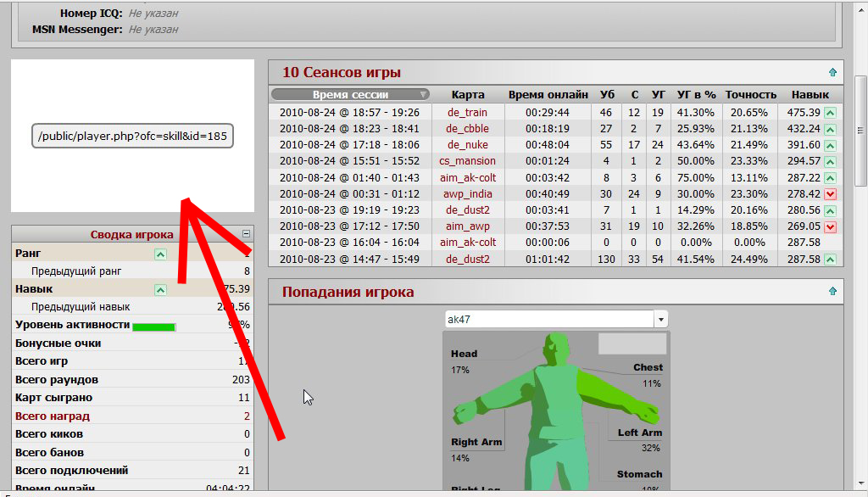
Task: Open the de_train map link
Action: click(x=468, y=113)
